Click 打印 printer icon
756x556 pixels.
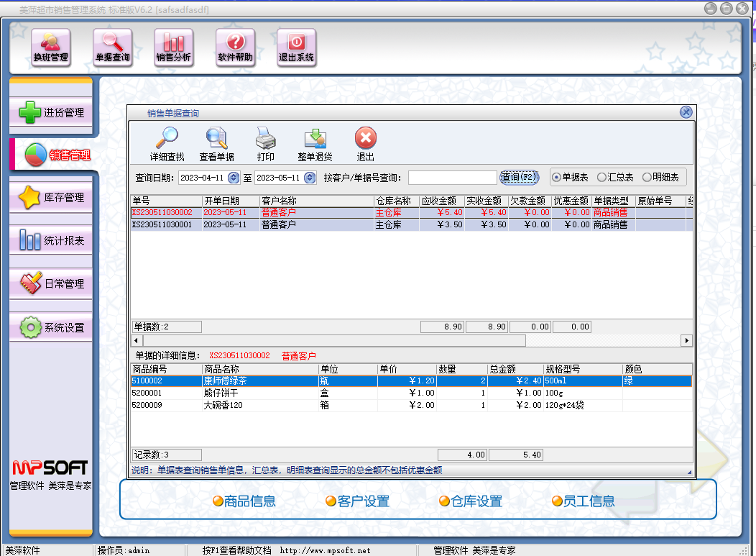pyautogui.click(x=266, y=144)
